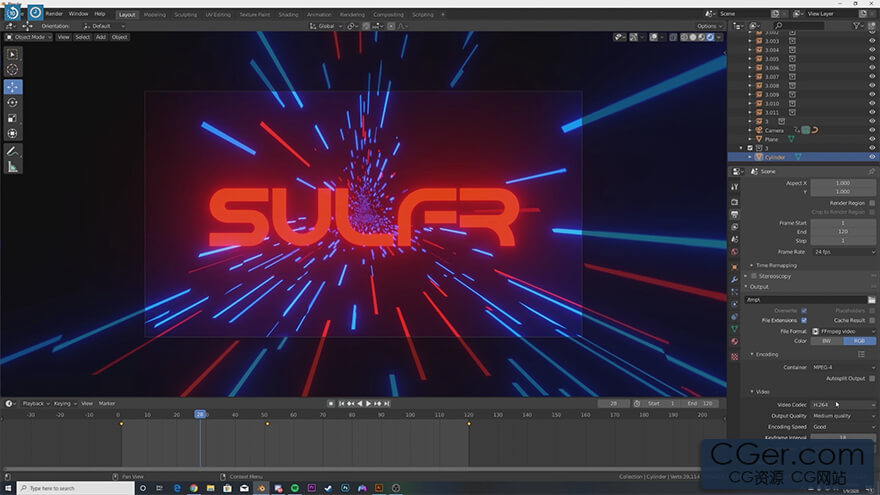Screen dimensions: 880x495
Task: Select the Scale tool
Action: pyautogui.click(x=12, y=118)
